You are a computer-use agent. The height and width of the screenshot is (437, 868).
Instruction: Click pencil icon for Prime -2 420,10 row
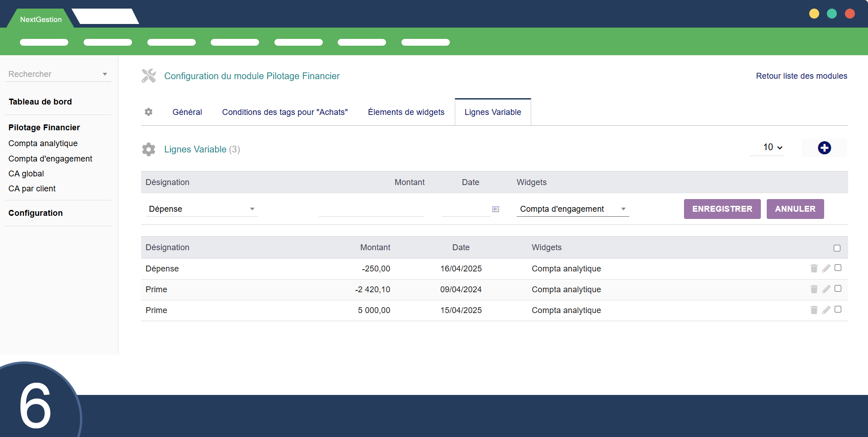(x=826, y=290)
